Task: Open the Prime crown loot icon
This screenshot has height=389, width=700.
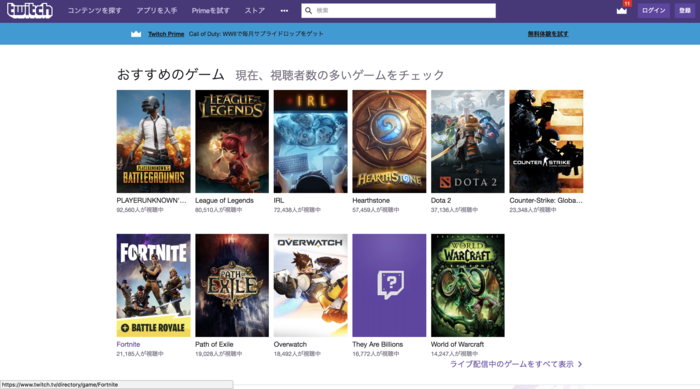Action: click(x=622, y=10)
